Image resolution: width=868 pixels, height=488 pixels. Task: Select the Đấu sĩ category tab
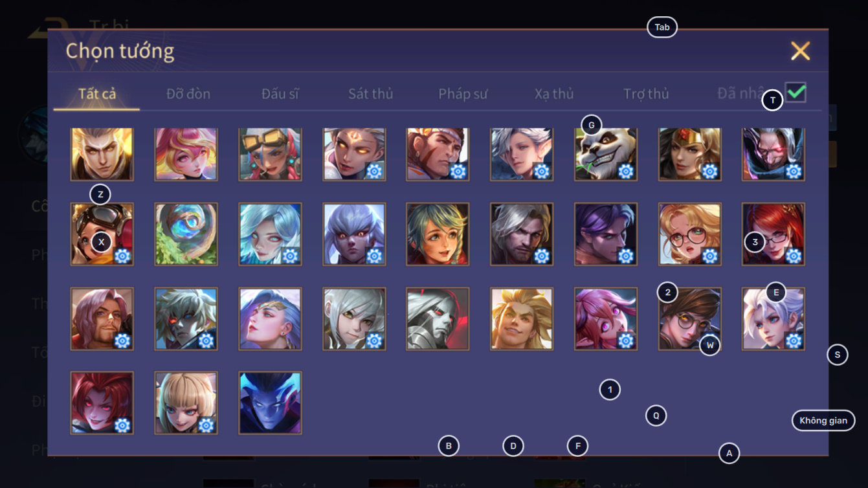point(280,94)
